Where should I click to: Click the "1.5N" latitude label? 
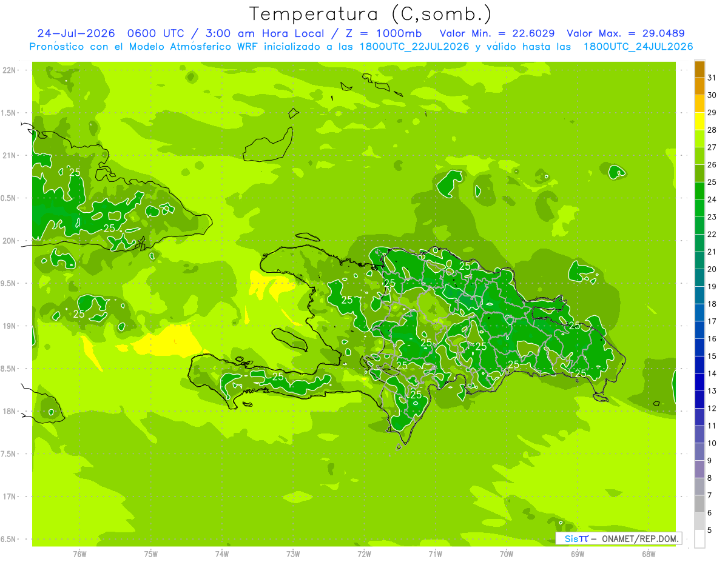coord(10,113)
